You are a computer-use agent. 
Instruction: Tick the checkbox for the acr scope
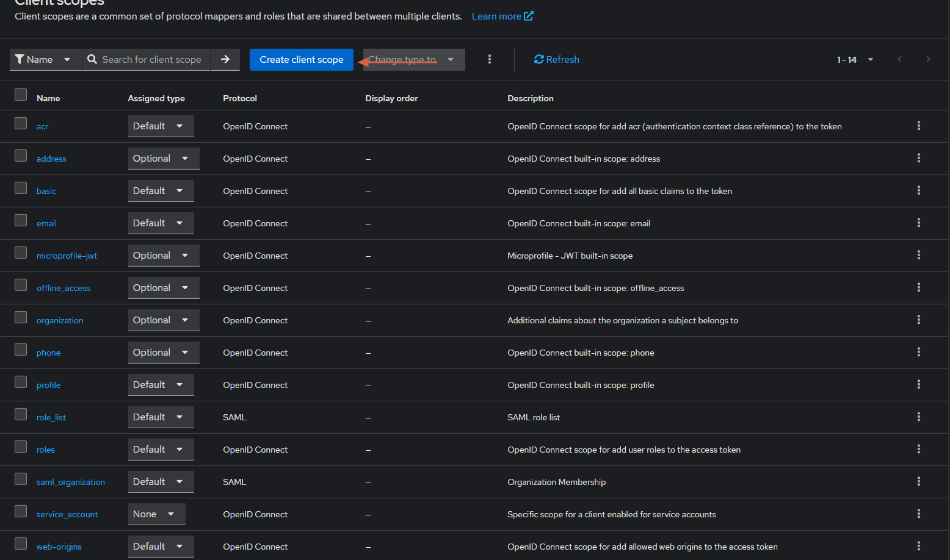(x=21, y=123)
